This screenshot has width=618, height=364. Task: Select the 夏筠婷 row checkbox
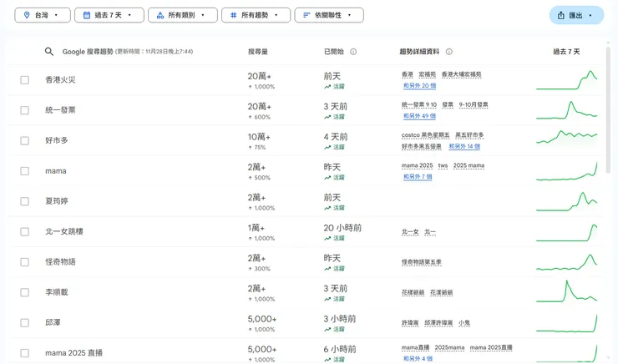(x=24, y=201)
